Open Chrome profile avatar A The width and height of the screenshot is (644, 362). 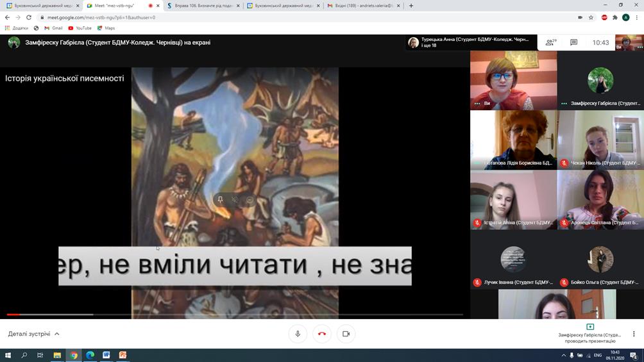click(625, 17)
